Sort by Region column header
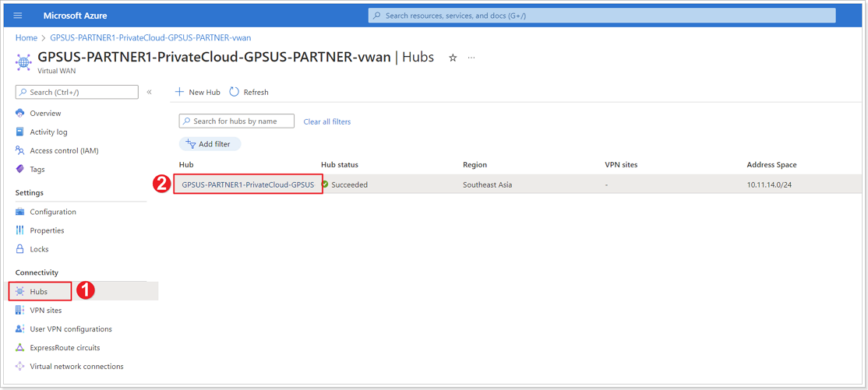The image size is (868, 390). [x=475, y=165]
